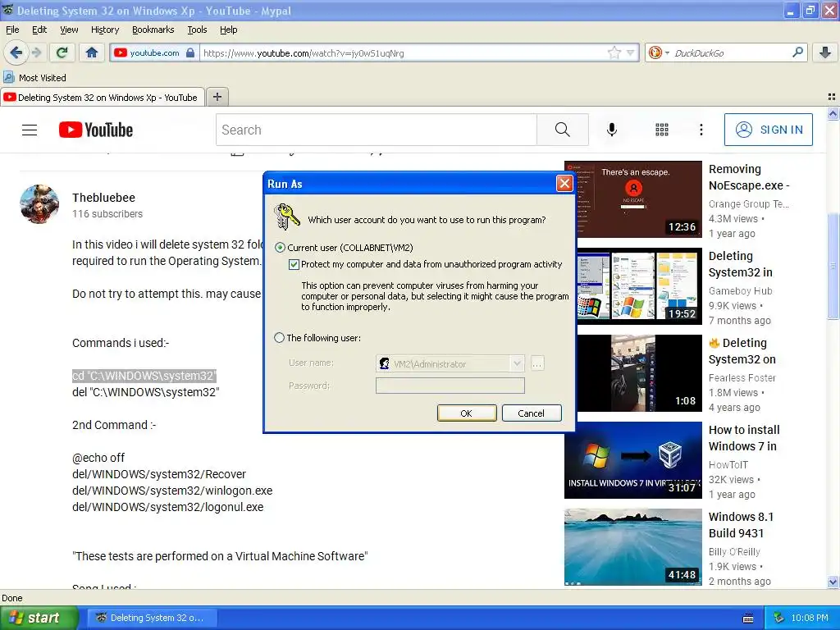Screen dimensions: 840x630
Task: Open the browser home page icon
Action: point(92,52)
